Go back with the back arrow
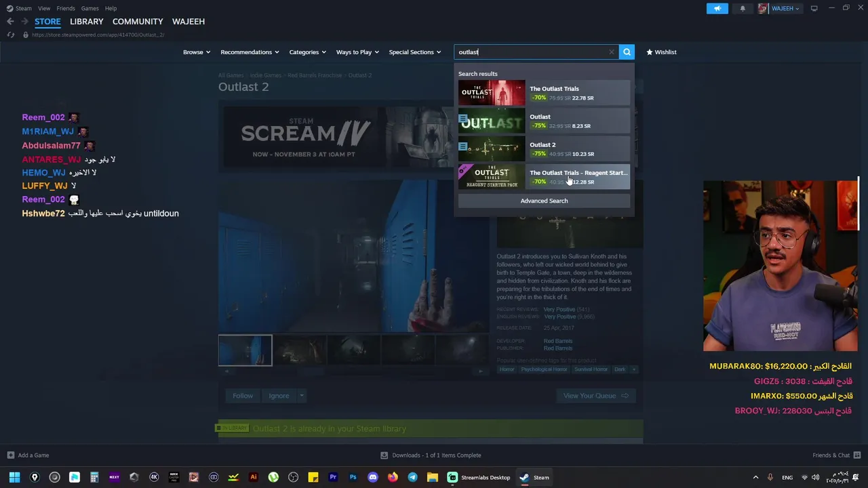 (10, 22)
